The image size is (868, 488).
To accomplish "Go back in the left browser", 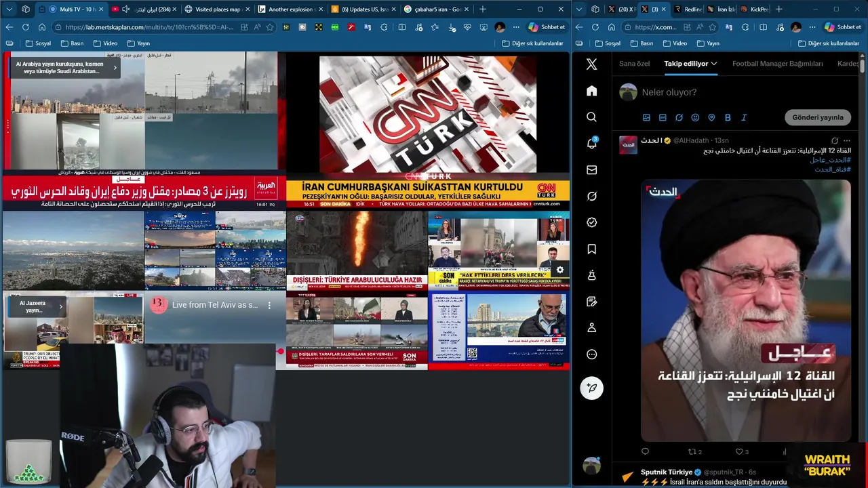I will (9, 27).
